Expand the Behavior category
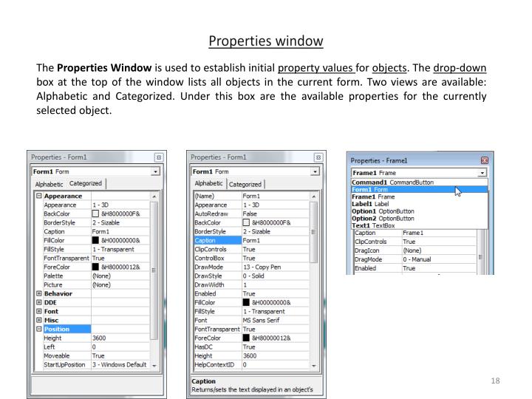 pyautogui.click(x=39, y=293)
